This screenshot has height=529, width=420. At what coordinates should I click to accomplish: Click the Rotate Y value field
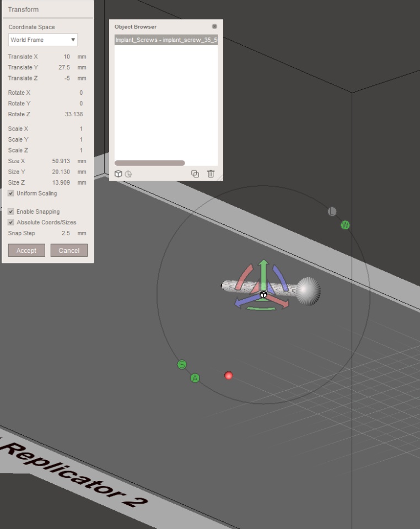point(81,104)
